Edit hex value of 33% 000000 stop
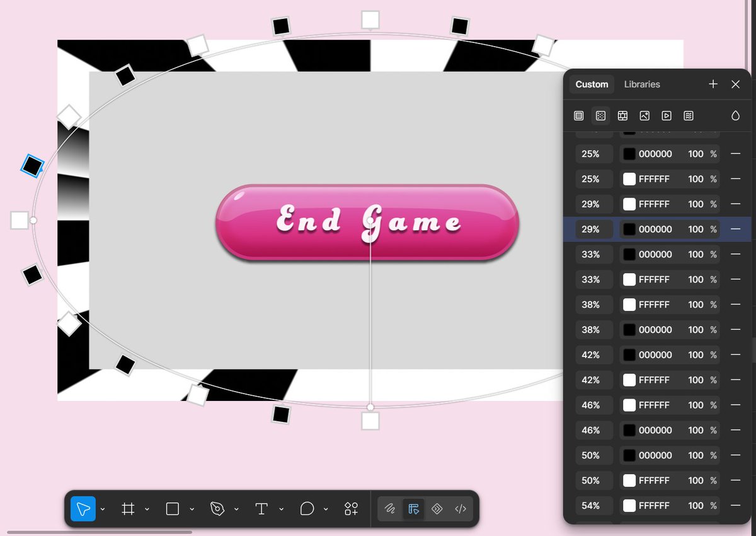756x536 pixels. tap(655, 254)
